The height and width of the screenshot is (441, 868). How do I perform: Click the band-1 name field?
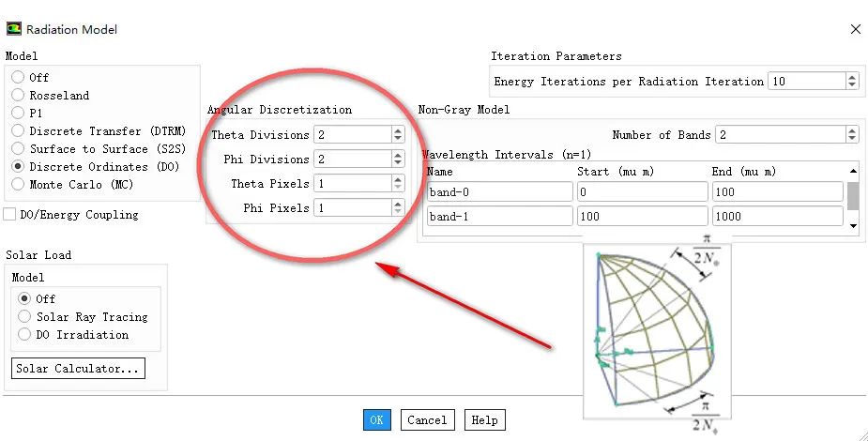pyautogui.click(x=498, y=217)
